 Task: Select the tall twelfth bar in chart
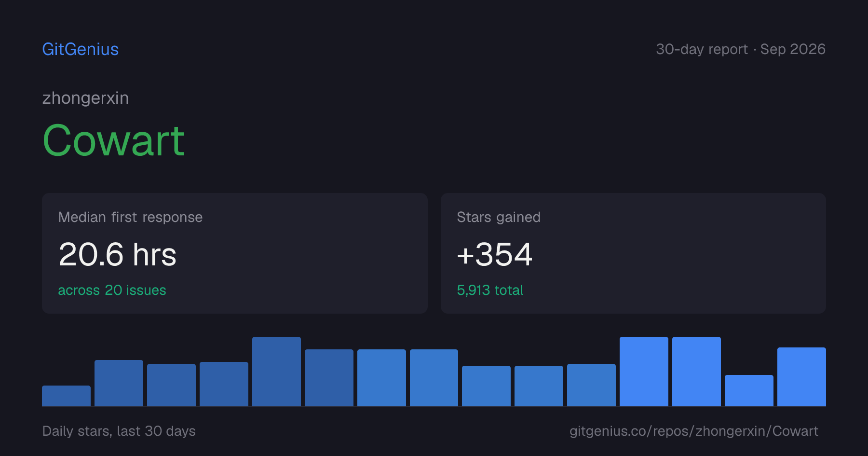[x=644, y=372]
